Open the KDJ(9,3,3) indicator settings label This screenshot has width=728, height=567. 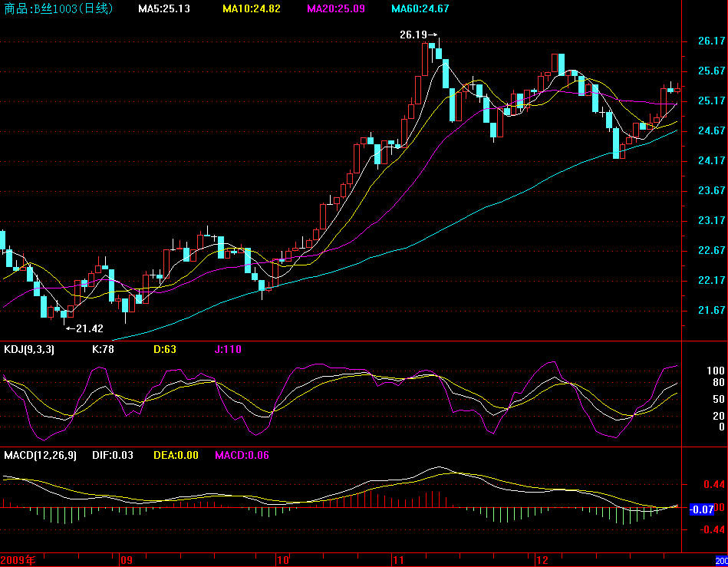(29, 350)
